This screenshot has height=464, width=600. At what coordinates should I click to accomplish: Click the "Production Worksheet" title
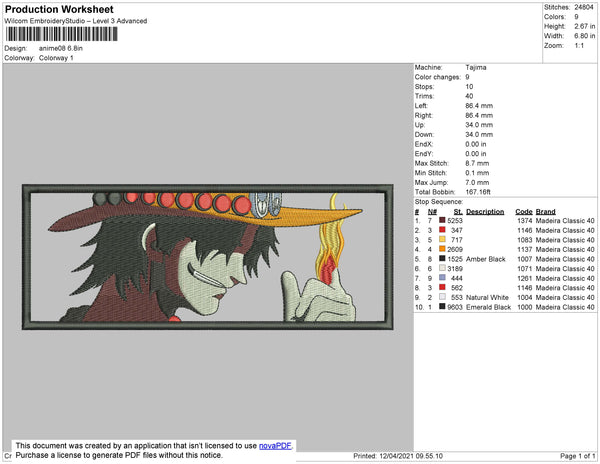59,10
